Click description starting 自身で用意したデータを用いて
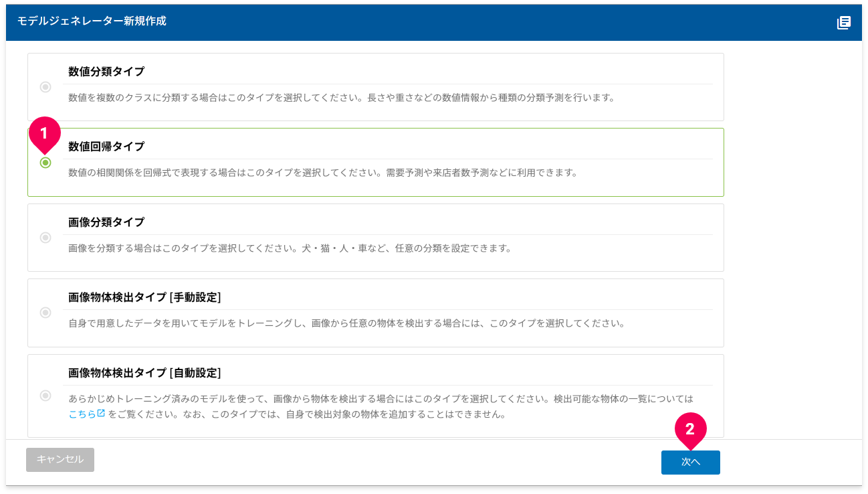 pyautogui.click(x=346, y=323)
